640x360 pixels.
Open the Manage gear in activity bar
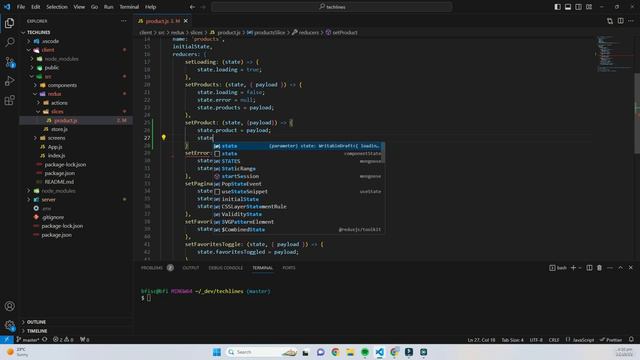(x=9, y=325)
